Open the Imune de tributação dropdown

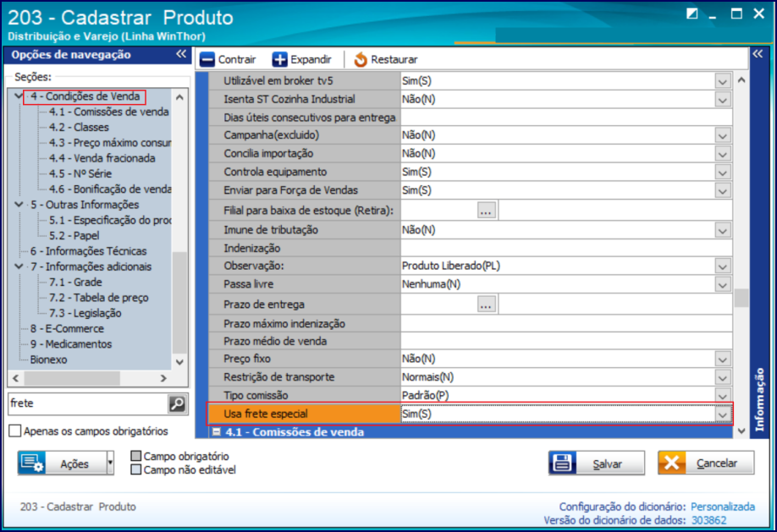(723, 230)
